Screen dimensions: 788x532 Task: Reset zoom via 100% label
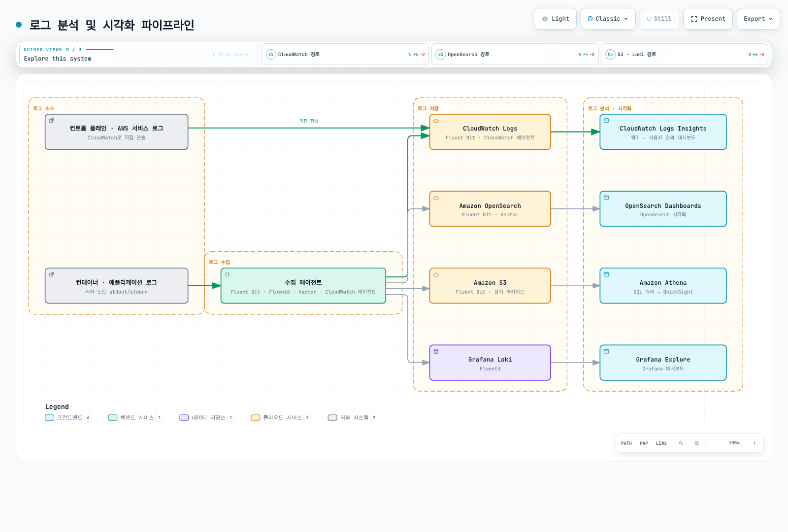coord(734,443)
